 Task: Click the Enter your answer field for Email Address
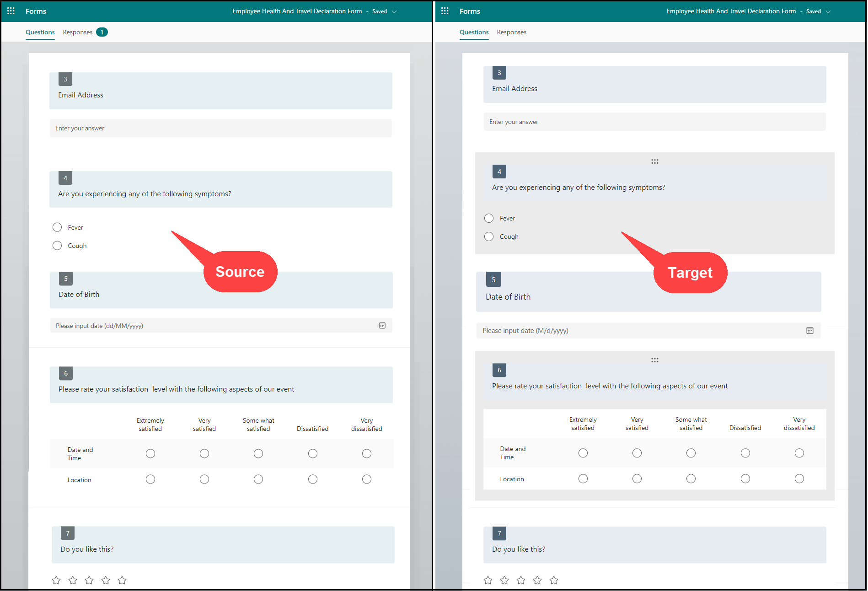221,128
